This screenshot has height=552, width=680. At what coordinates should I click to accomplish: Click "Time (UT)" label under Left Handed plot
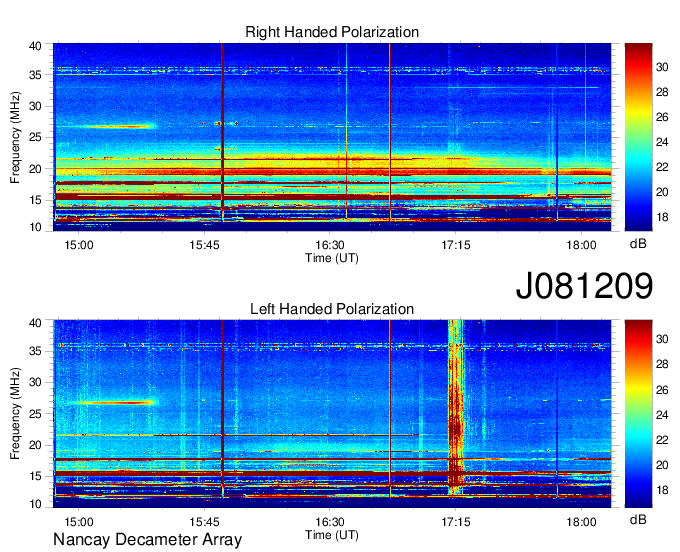pos(332,535)
